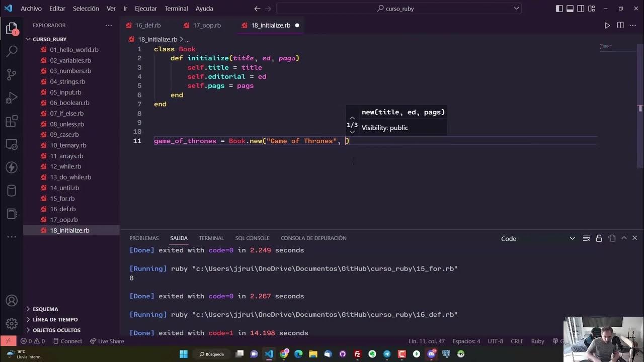Open editor More Actions ellipsis menu

633,25
